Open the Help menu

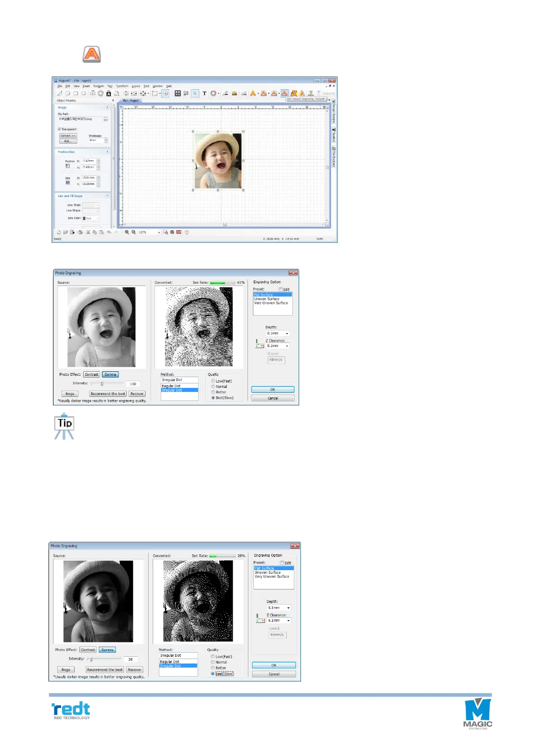click(169, 86)
